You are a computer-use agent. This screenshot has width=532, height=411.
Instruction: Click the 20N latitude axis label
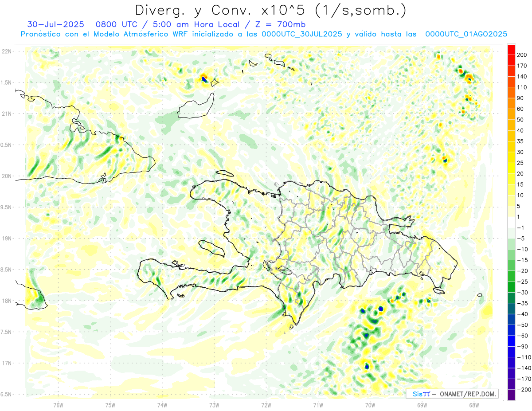(x=7, y=176)
